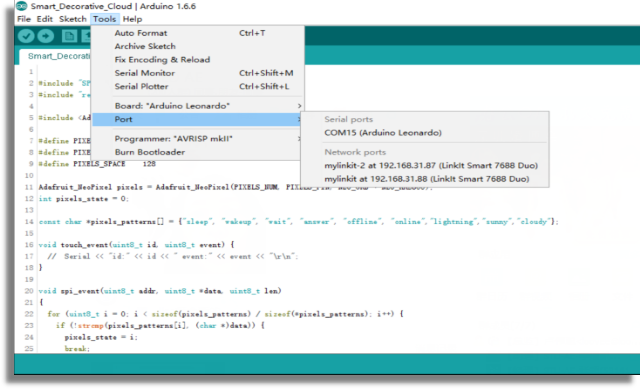Click the New sketch toolbar icon
This screenshot has height=389, width=640.
[69, 36]
